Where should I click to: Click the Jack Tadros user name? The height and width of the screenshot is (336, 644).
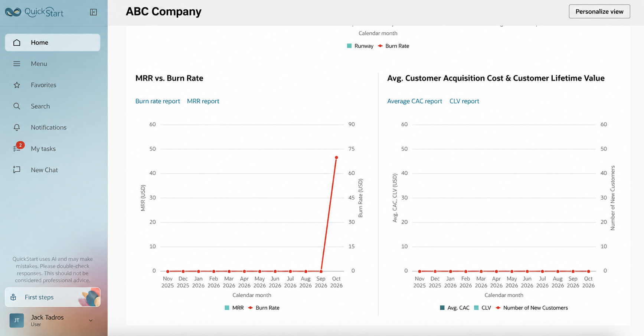pos(47,317)
